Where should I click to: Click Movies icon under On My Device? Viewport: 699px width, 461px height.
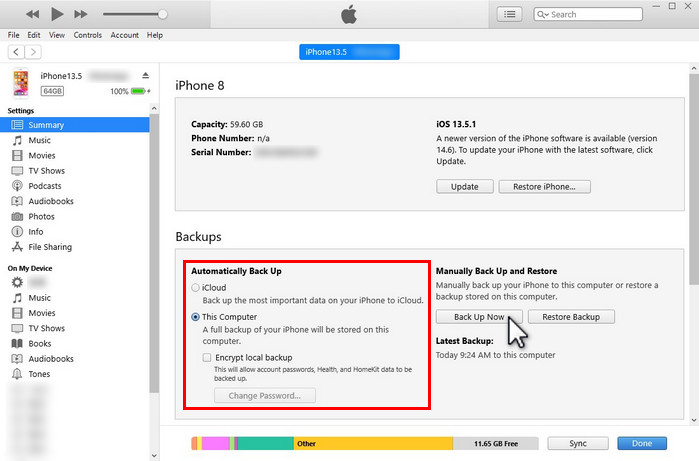pos(17,313)
